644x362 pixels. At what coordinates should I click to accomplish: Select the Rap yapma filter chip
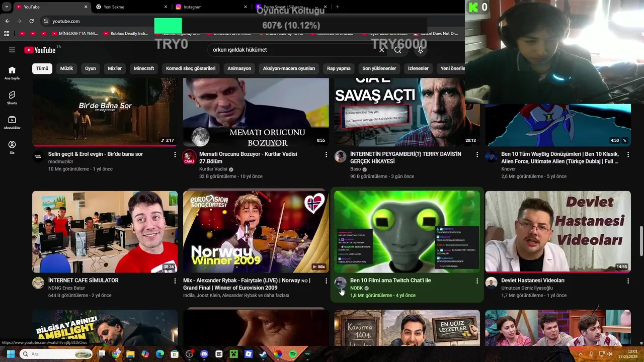pyautogui.click(x=339, y=68)
